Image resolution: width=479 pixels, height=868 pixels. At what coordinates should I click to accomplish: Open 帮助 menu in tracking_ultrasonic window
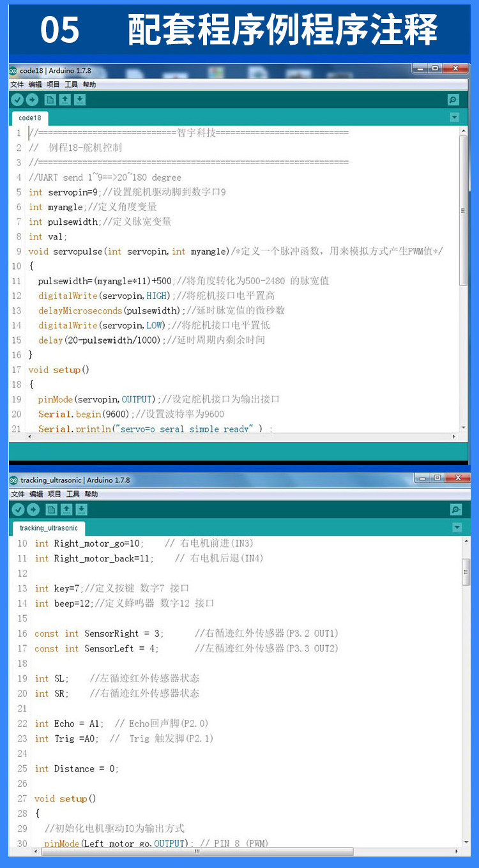click(91, 494)
